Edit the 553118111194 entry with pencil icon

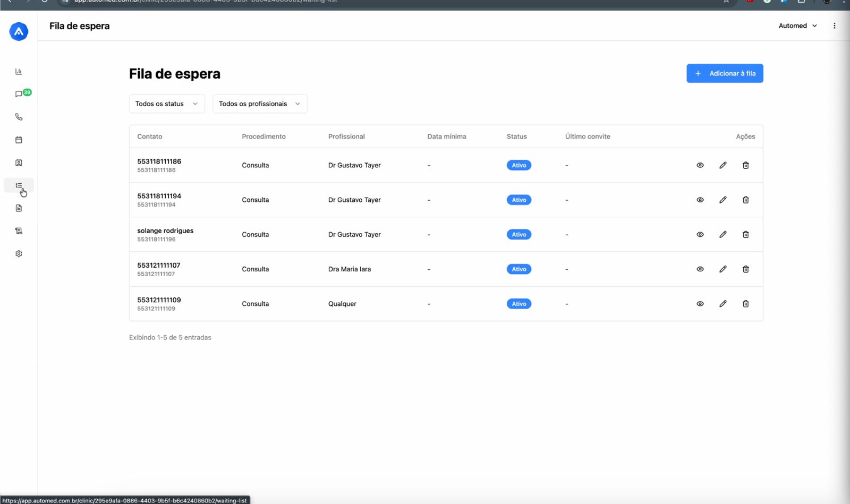(x=723, y=200)
